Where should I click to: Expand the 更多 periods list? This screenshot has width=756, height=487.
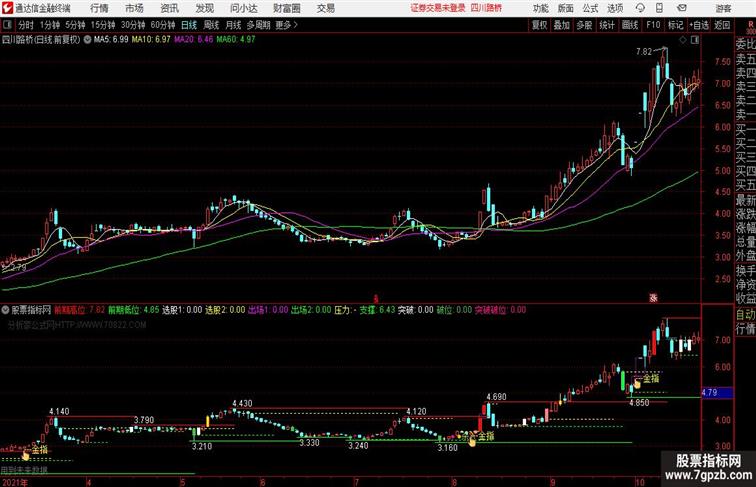click(x=286, y=25)
